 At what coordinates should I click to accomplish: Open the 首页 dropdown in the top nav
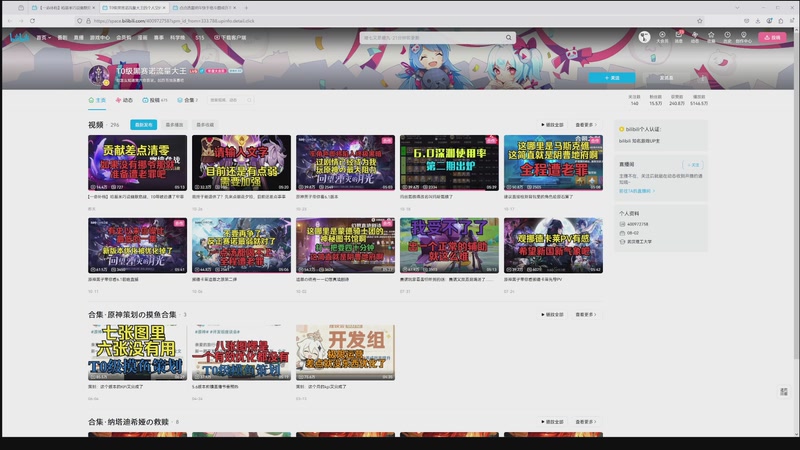(x=43, y=37)
